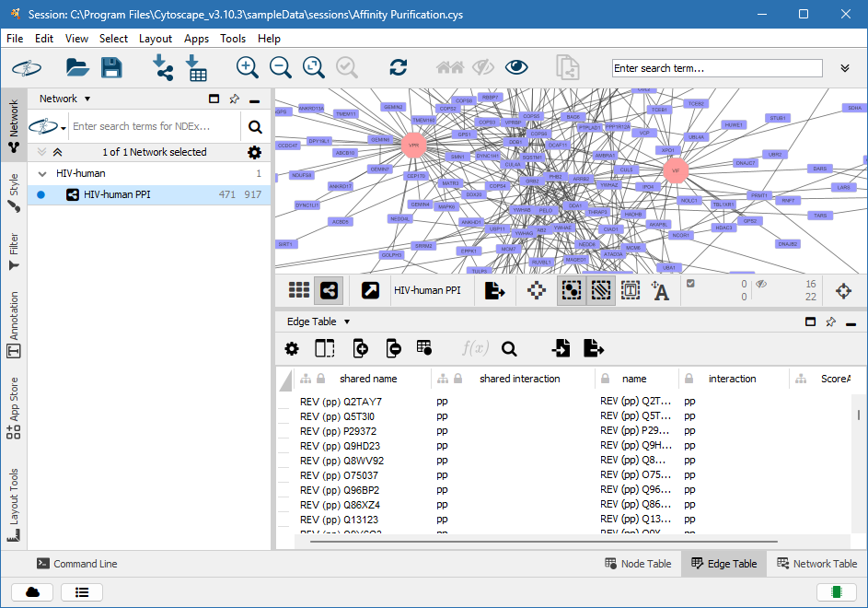Create new column in Edge Table

361,348
